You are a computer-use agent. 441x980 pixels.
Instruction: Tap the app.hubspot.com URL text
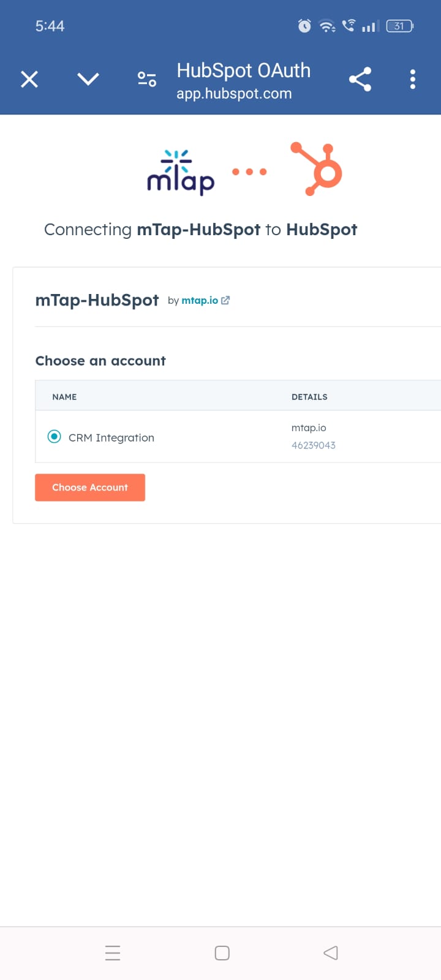[x=234, y=94]
